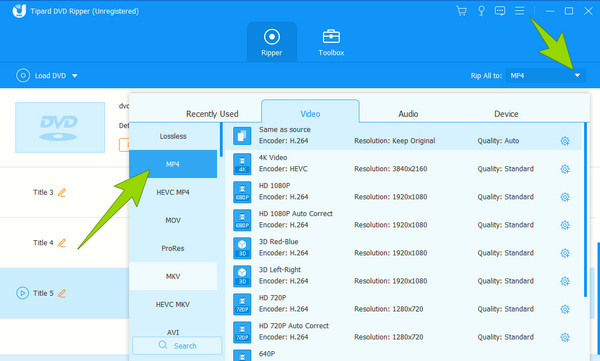Click the format category list scrollbar

(x=221, y=139)
